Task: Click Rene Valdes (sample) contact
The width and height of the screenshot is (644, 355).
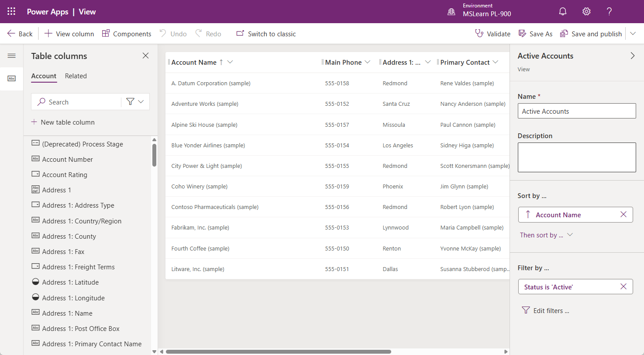Action: pyautogui.click(x=467, y=83)
